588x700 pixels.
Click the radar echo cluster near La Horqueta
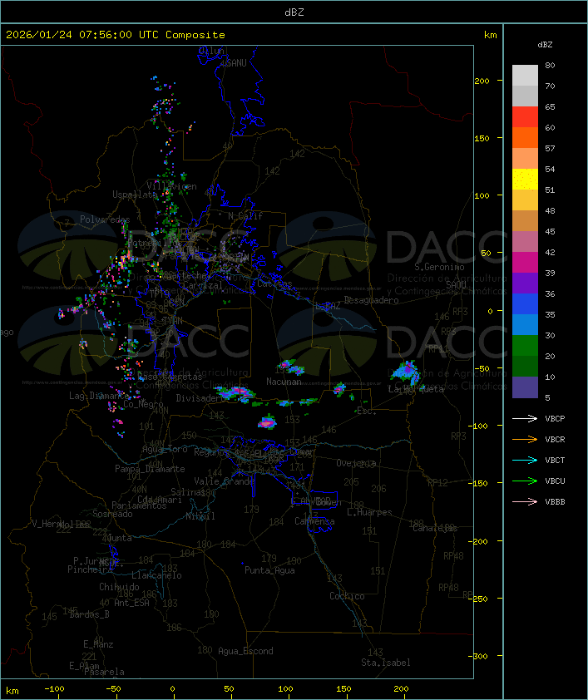pyautogui.click(x=408, y=372)
